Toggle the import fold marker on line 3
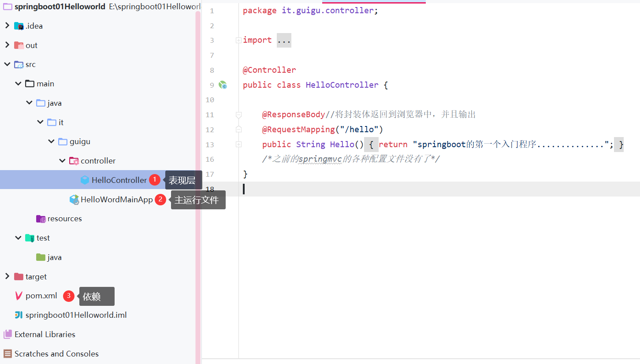 (x=238, y=40)
